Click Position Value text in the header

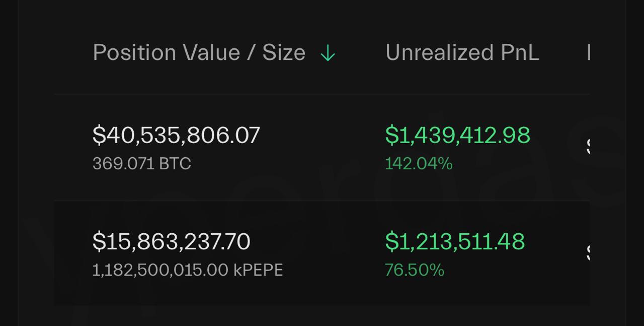tap(166, 52)
